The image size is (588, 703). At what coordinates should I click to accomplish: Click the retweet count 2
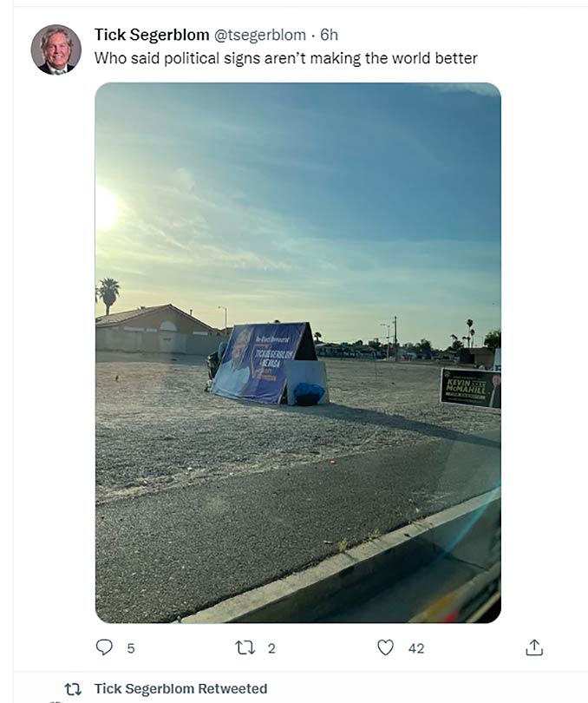tap(271, 648)
